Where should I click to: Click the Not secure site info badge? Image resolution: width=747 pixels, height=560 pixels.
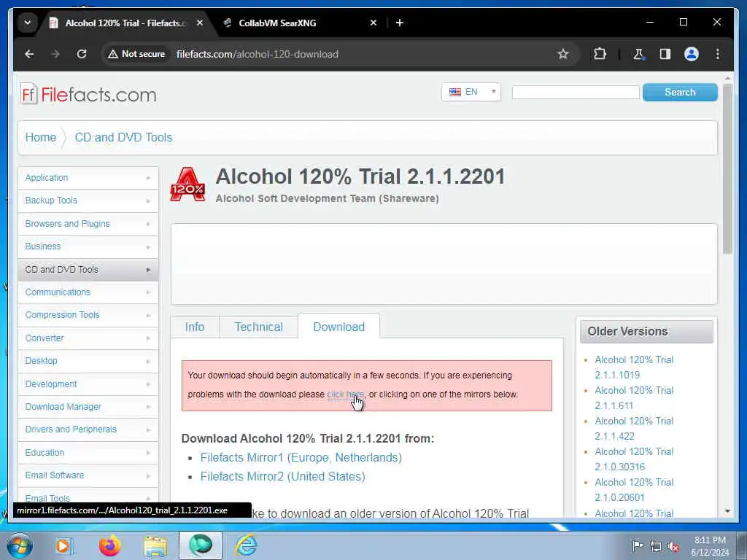136,54
